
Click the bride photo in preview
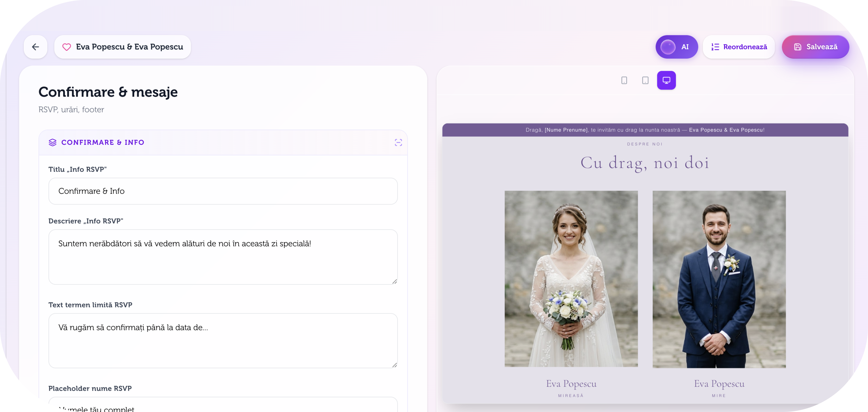571,279
